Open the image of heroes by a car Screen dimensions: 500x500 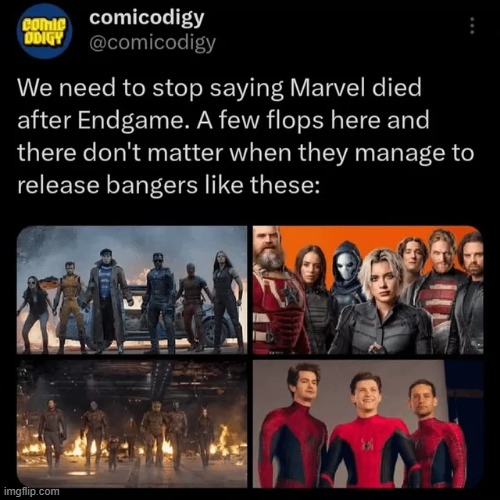(x=132, y=290)
